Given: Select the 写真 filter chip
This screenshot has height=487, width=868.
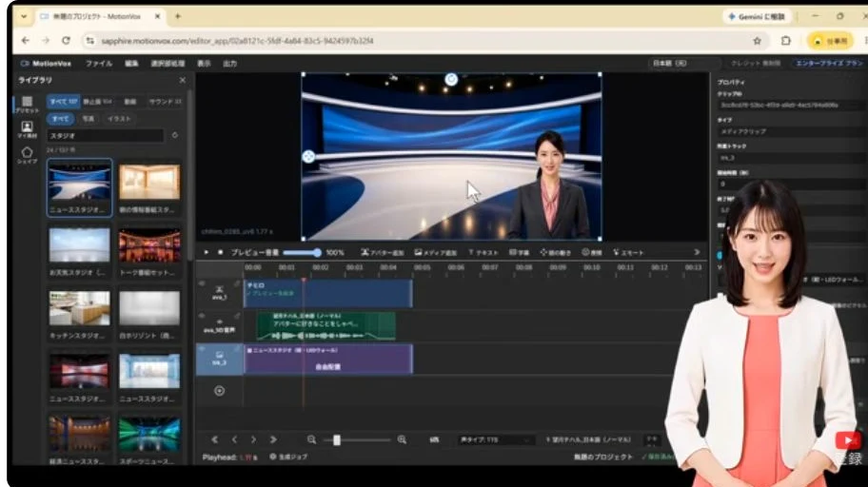Looking at the screenshot, I should click(x=88, y=119).
